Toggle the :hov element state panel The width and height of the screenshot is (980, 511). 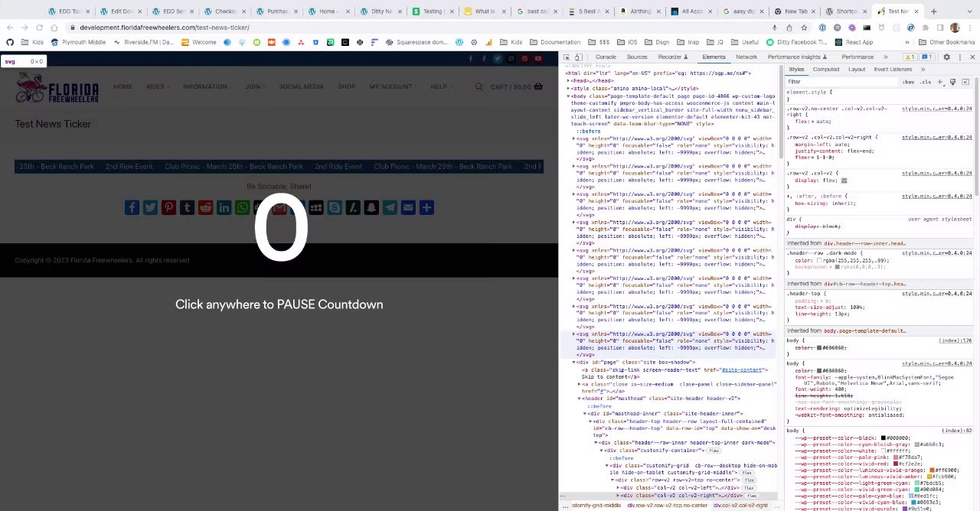click(908, 82)
